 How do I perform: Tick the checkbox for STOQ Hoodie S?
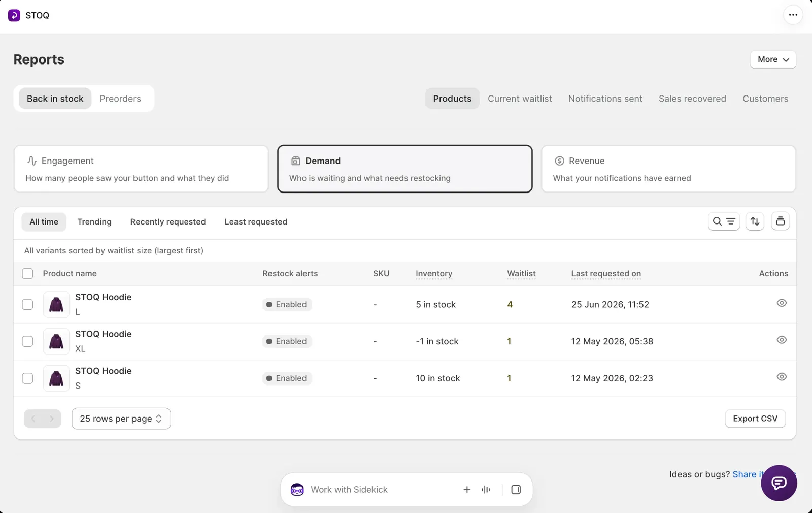pyautogui.click(x=27, y=378)
